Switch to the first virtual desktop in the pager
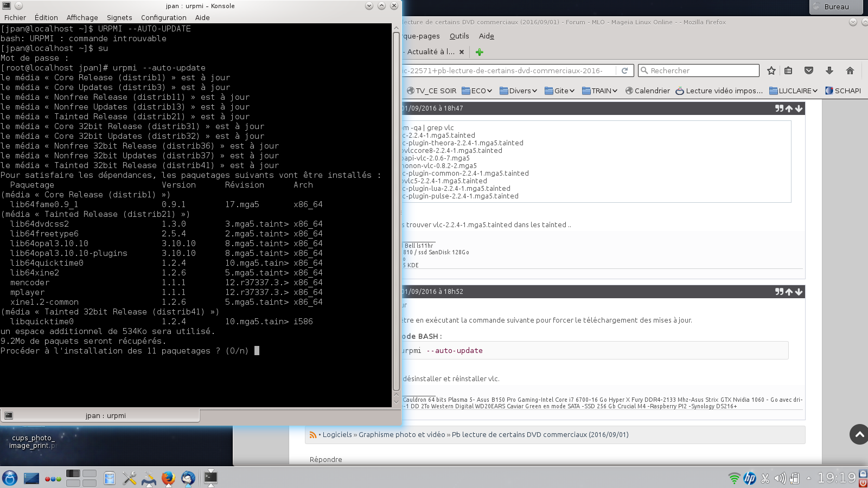 73,473
